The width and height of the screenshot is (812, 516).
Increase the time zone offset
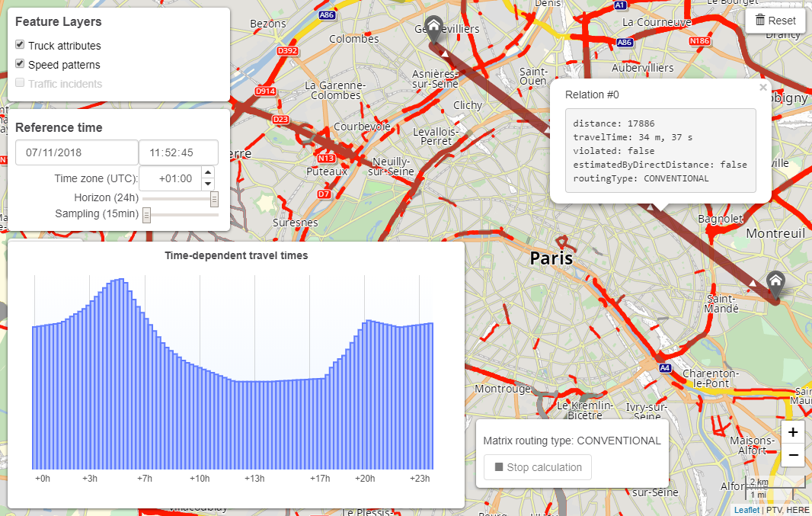pos(207,174)
